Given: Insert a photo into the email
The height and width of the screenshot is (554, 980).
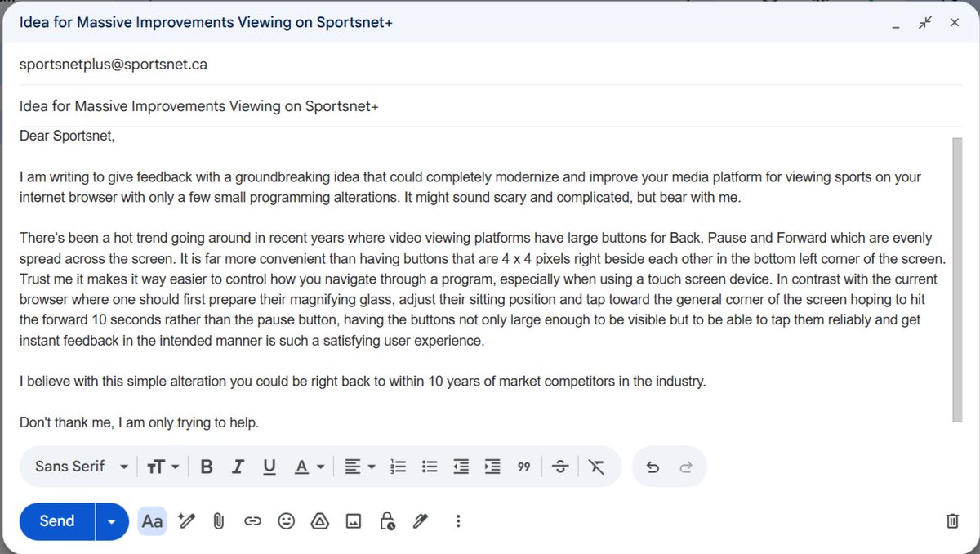Looking at the screenshot, I should coord(354,520).
